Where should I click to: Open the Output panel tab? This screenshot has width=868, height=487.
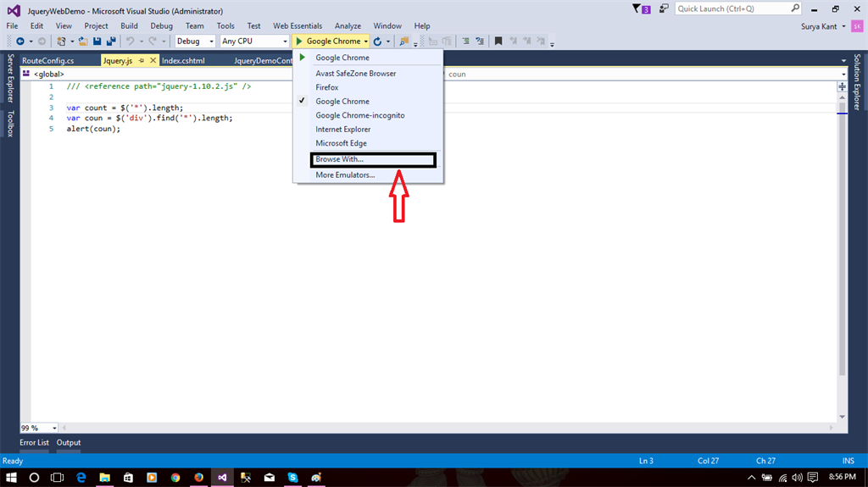[x=69, y=443]
